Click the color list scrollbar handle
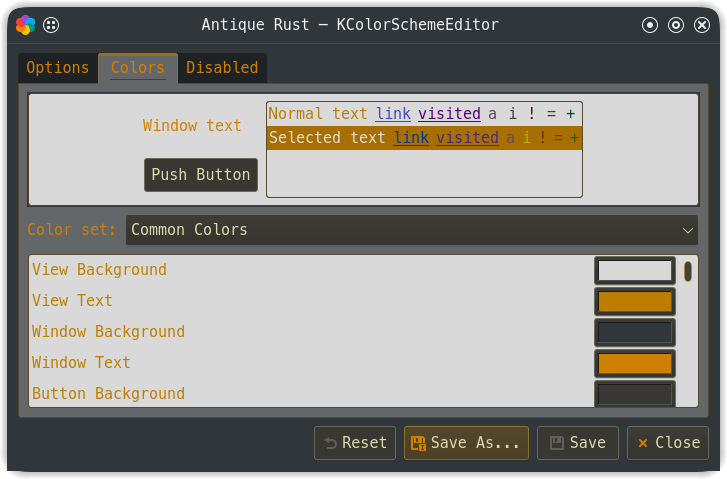Image resolution: width=727 pixels, height=479 pixels. [688, 271]
